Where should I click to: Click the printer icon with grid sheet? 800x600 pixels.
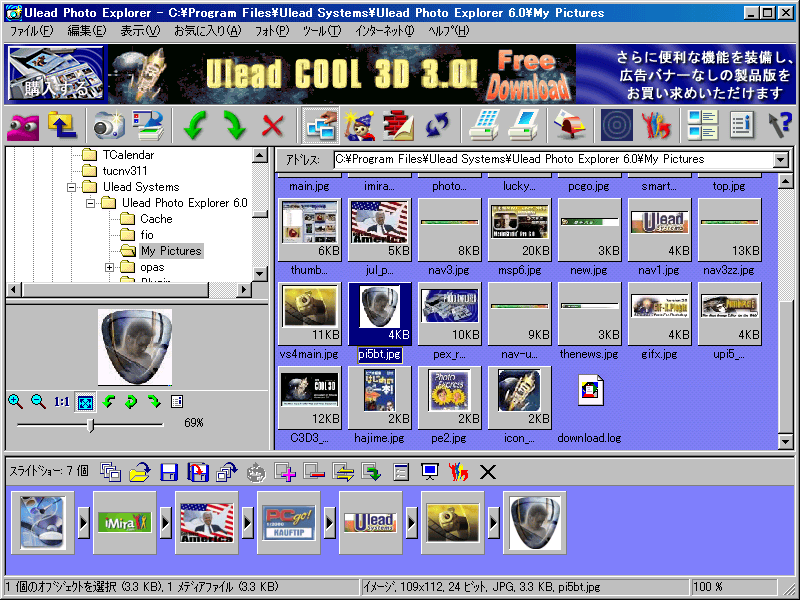(x=484, y=124)
